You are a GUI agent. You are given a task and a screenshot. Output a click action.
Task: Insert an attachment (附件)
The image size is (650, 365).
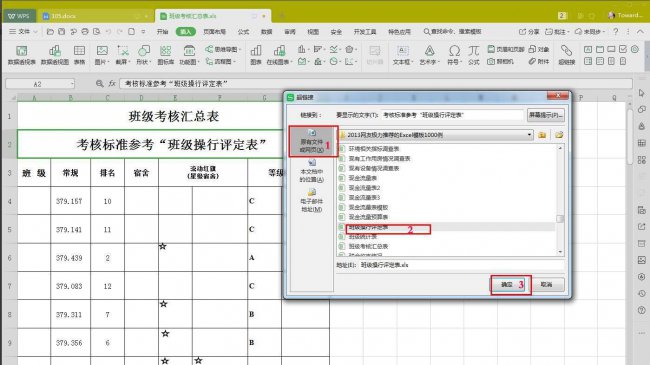(x=539, y=61)
